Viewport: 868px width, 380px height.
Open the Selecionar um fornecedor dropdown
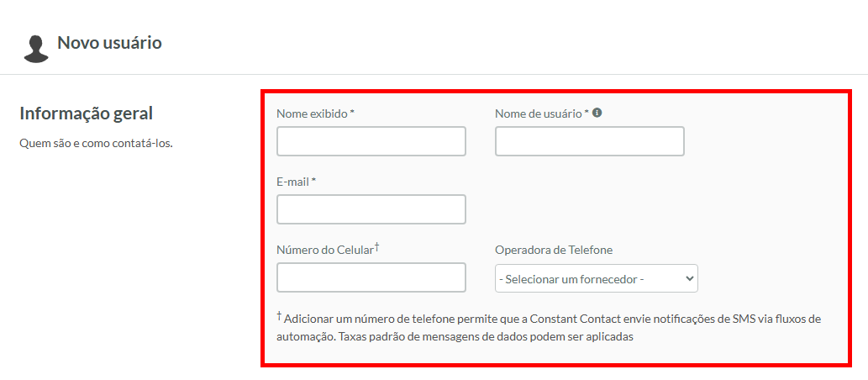point(597,278)
